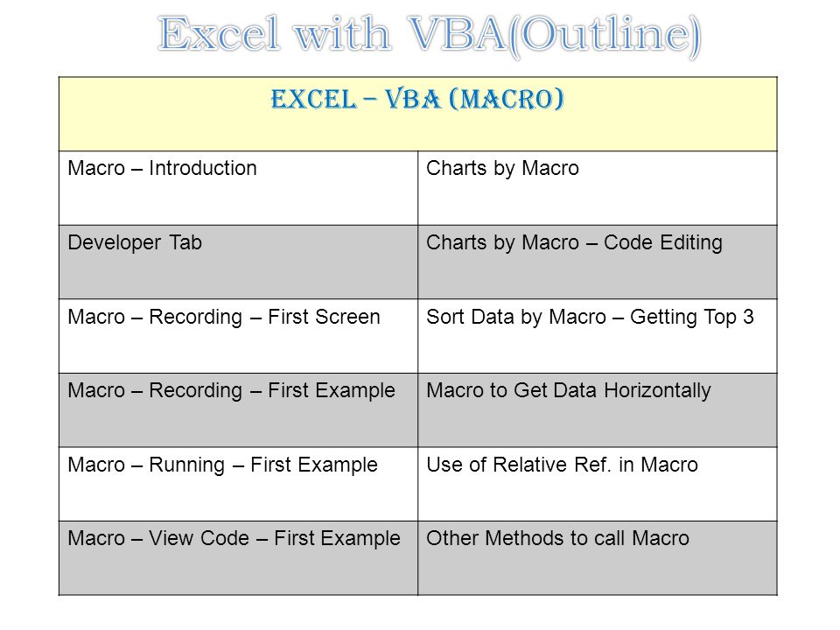Image resolution: width=840 pixels, height=630 pixels.
Task: Select 'Macro – View Code – First Example'
Action: (x=234, y=538)
